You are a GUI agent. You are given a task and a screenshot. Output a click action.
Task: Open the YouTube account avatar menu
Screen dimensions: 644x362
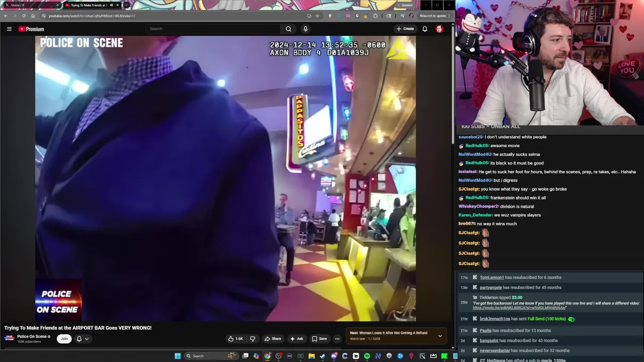439,29
